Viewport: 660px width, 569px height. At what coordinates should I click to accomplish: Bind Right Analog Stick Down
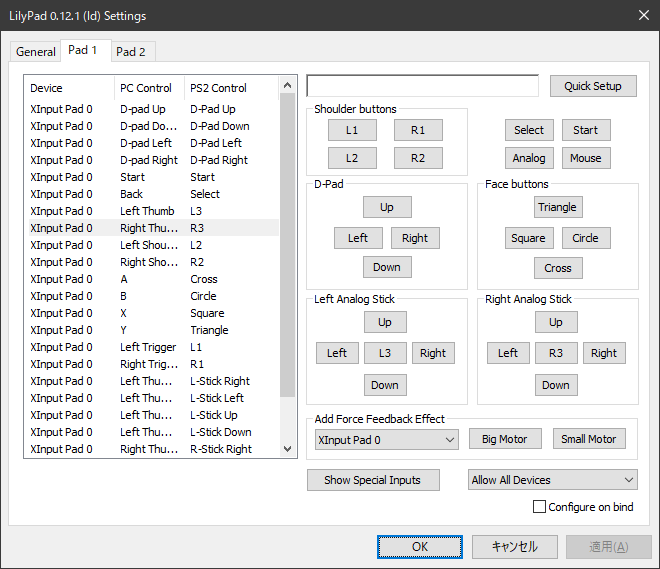tap(556, 385)
